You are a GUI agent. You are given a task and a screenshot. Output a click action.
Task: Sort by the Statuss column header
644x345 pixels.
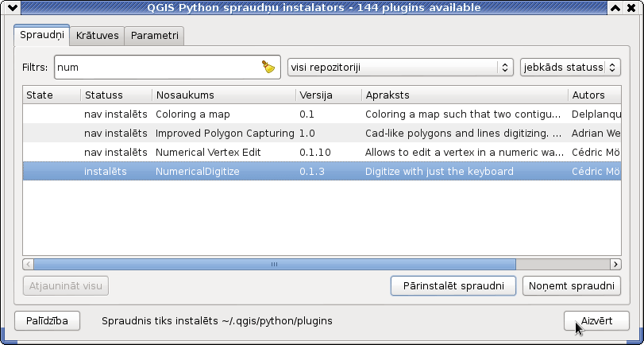pyautogui.click(x=116, y=95)
